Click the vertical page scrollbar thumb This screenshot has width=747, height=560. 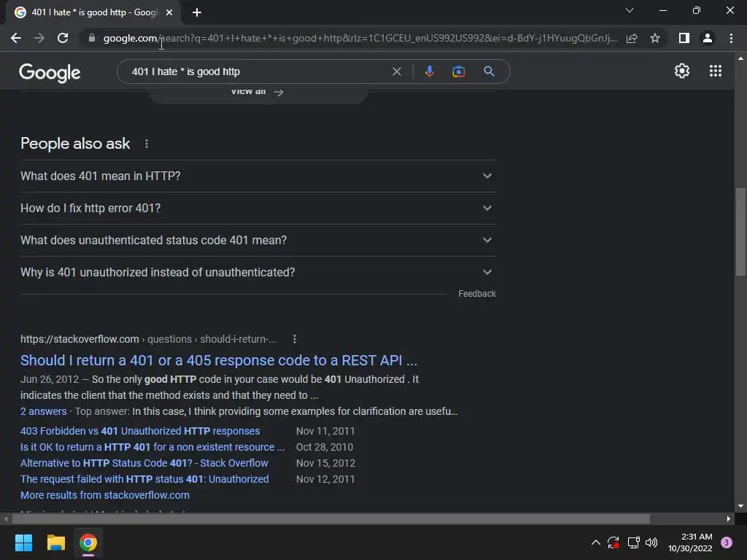pyautogui.click(x=740, y=231)
